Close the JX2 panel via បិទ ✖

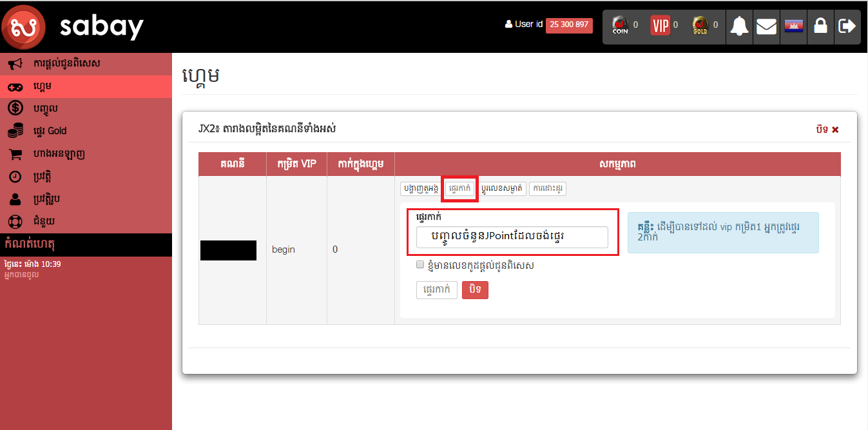[x=827, y=130]
